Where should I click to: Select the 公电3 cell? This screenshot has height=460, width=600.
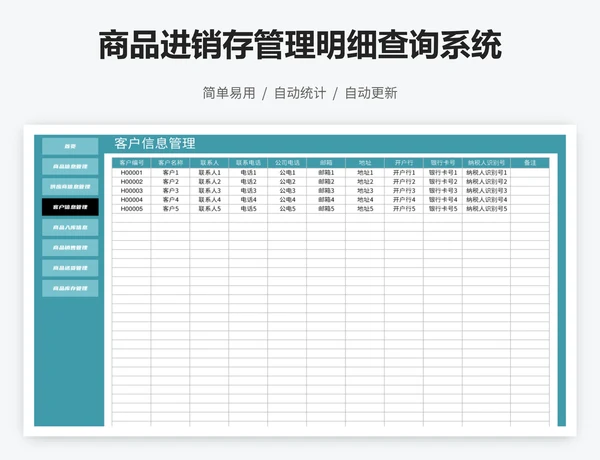287,191
